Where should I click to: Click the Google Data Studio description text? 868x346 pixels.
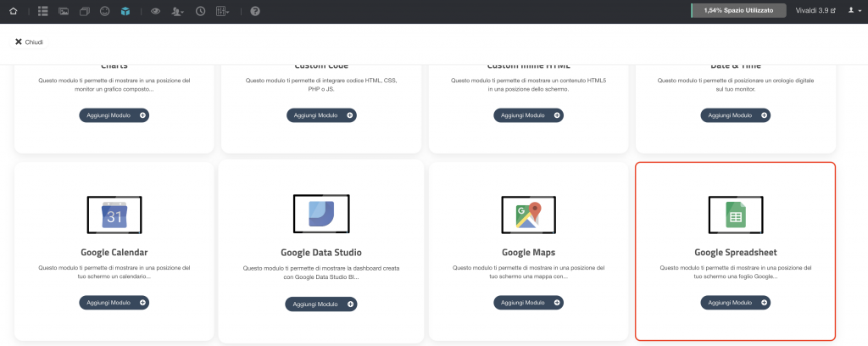click(321, 272)
